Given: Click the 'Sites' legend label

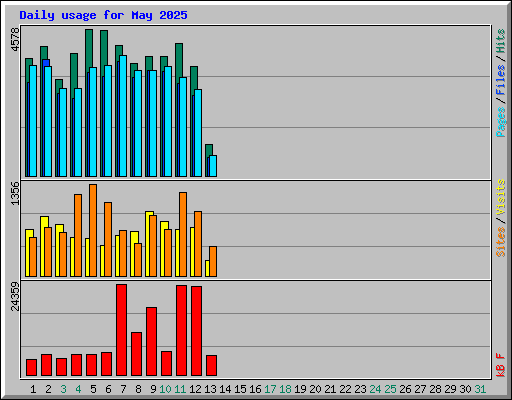Looking at the screenshot, I should (500, 242).
